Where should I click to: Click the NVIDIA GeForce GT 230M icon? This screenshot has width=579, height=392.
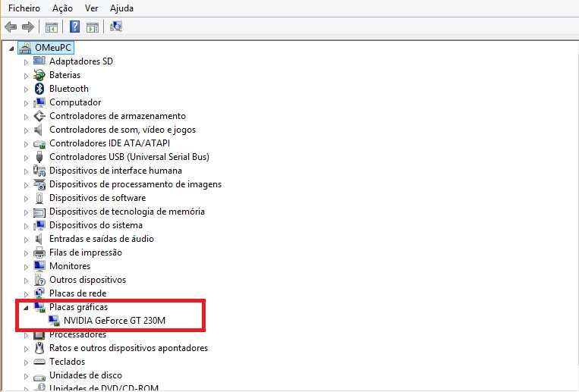point(54,321)
